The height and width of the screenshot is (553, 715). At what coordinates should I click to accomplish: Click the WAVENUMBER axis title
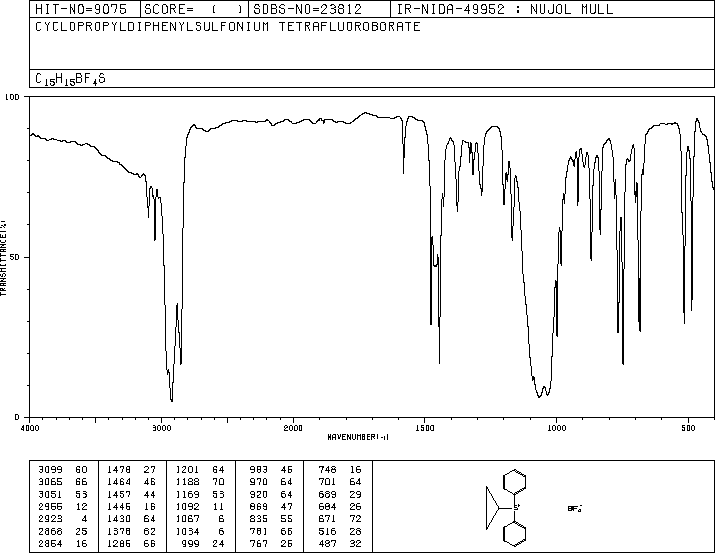point(358,437)
